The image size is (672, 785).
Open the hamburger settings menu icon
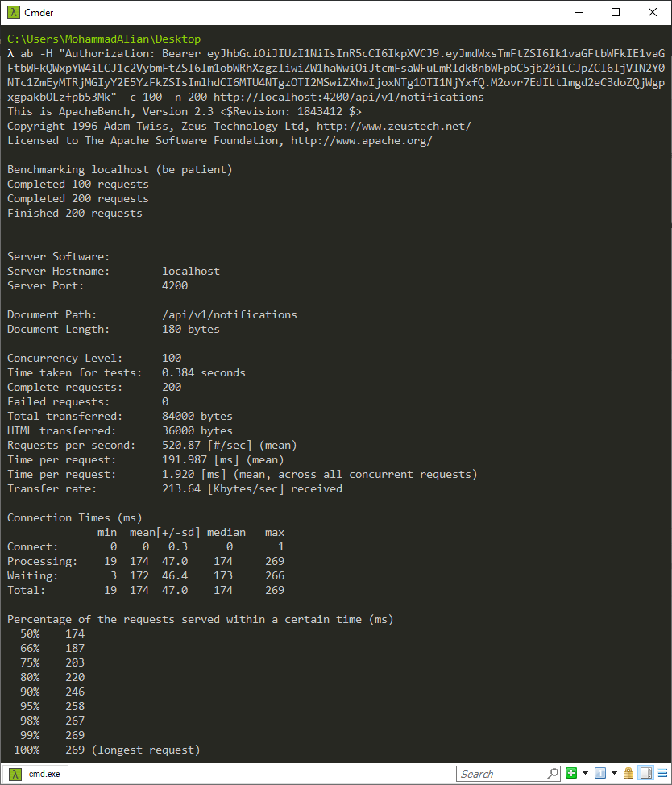click(662, 774)
